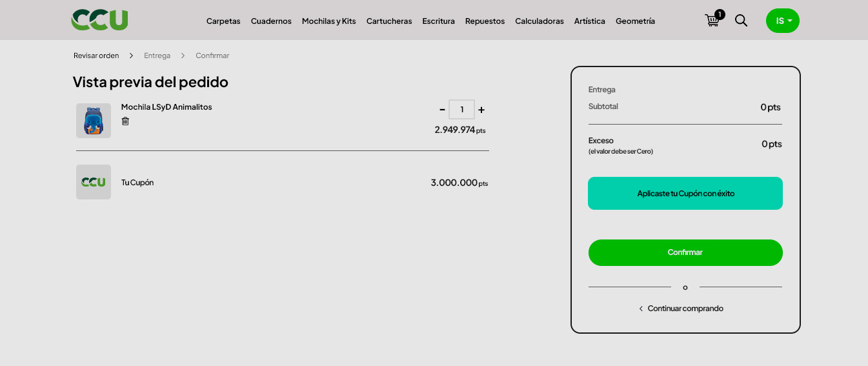Viewport: 868px width, 366px height.
Task: Open the Calculadoras category
Action: click(x=539, y=21)
